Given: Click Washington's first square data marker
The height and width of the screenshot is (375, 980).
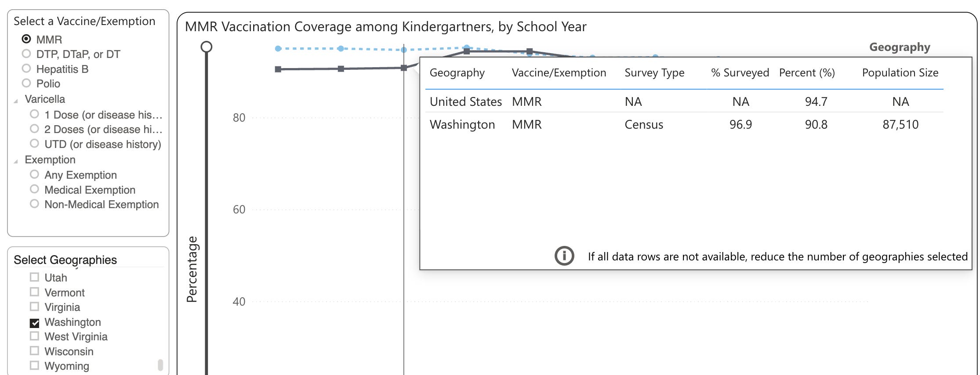Looking at the screenshot, I should point(278,69).
